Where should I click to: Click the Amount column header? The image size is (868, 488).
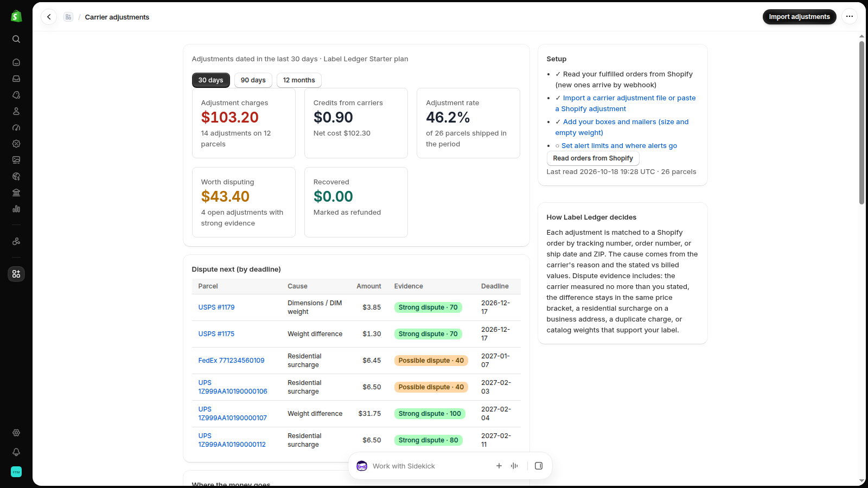click(369, 286)
